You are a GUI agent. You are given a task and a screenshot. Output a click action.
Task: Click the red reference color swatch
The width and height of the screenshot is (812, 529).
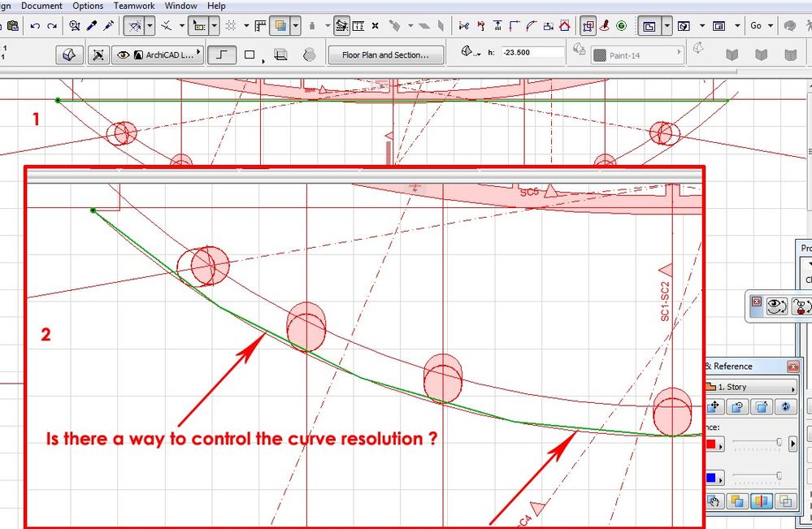710,443
